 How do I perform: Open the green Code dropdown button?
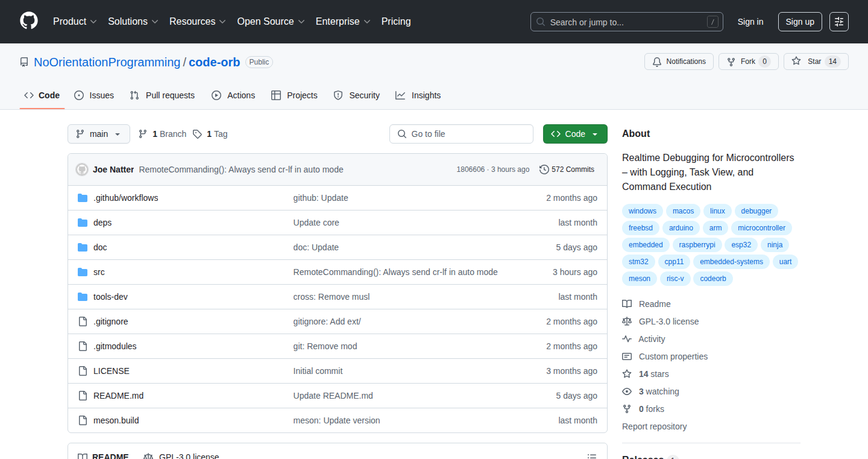575,134
